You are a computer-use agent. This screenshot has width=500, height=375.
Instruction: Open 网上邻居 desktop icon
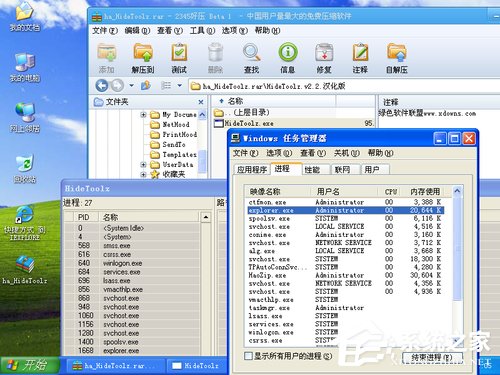[24, 118]
